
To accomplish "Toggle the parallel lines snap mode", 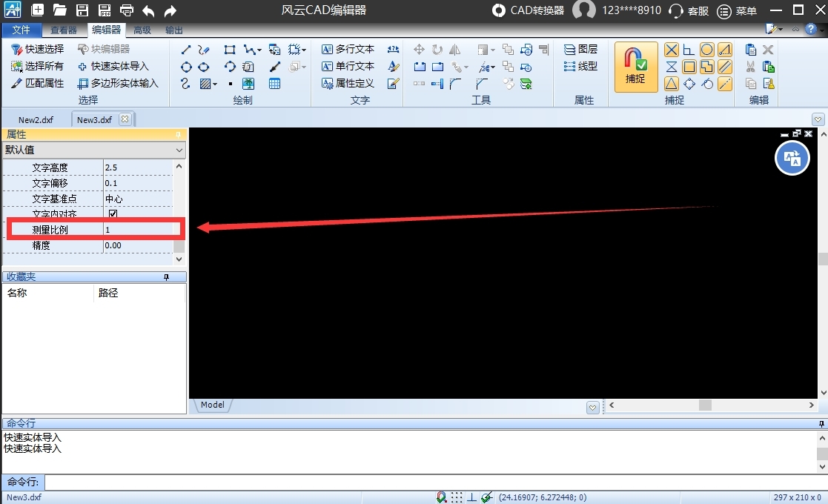I will [x=725, y=67].
